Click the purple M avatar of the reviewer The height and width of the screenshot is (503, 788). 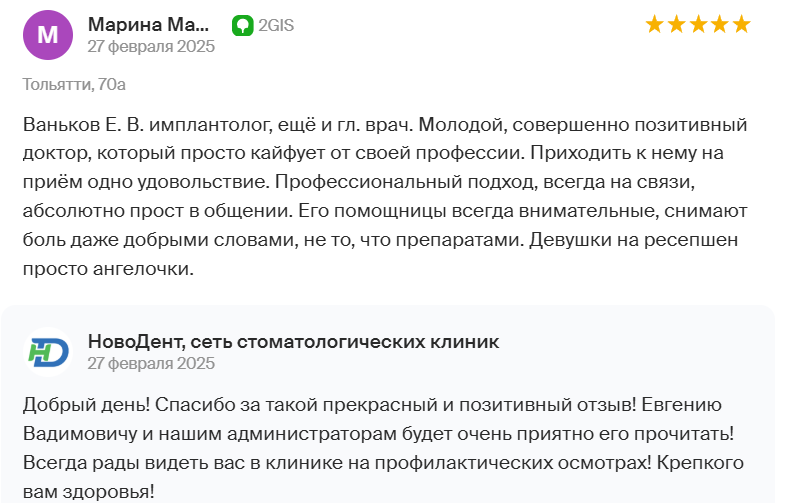[x=48, y=35]
